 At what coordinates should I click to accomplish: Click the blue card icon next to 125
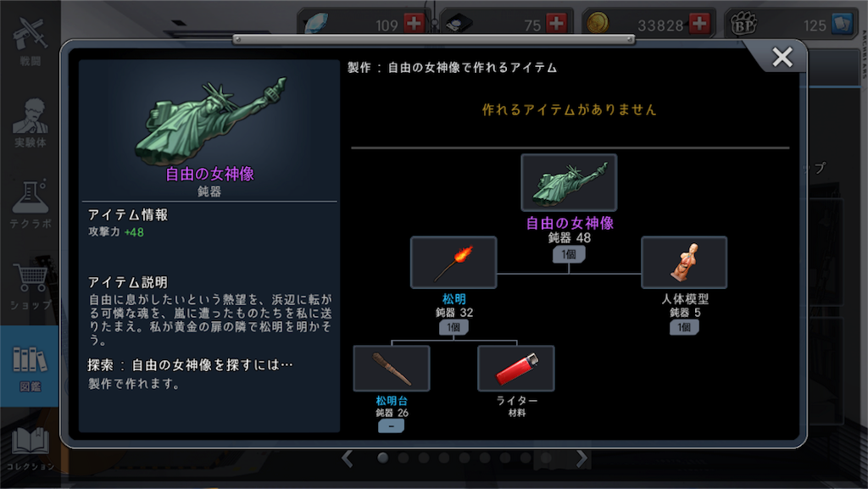click(x=842, y=24)
